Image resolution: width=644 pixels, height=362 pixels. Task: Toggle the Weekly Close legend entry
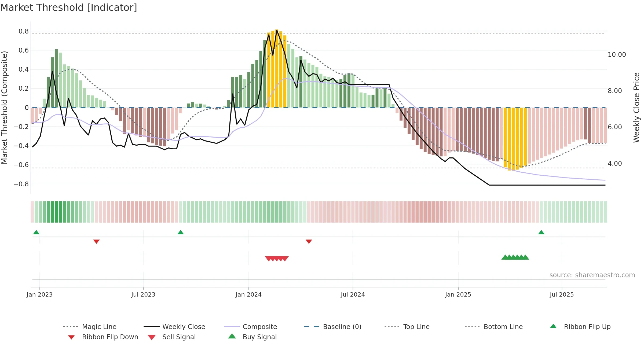(x=174, y=327)
